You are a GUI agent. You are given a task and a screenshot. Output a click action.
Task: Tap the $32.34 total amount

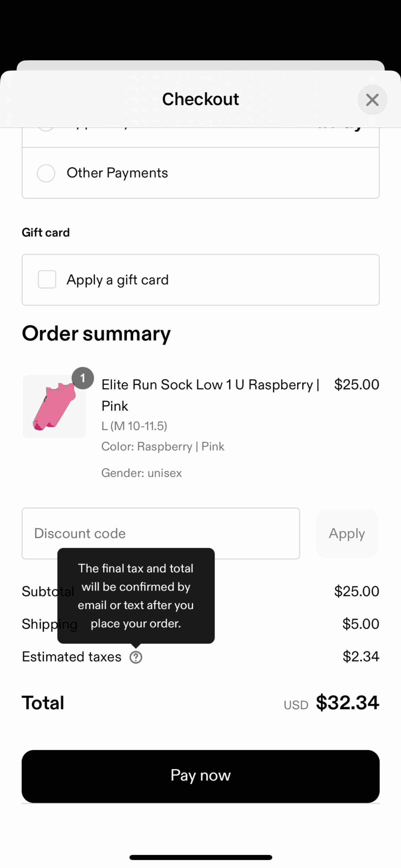click(x=347, y=702)
